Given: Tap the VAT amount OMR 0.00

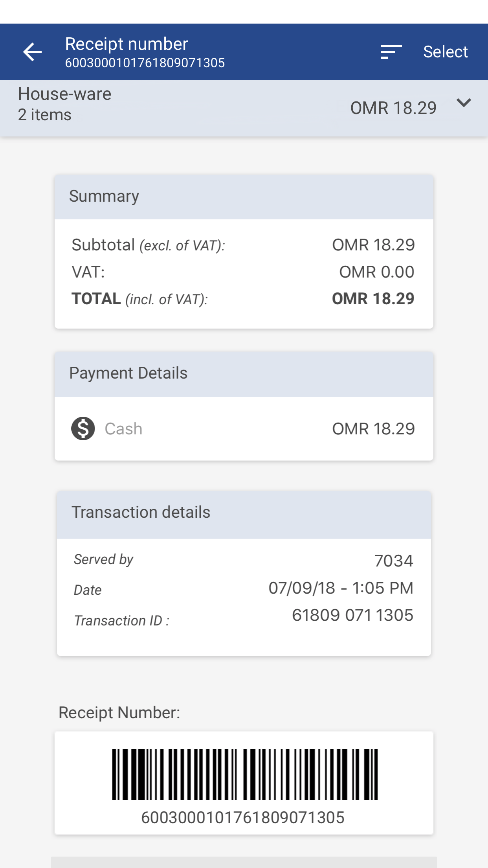Looking at the screenshot, I should pos(376,272).
